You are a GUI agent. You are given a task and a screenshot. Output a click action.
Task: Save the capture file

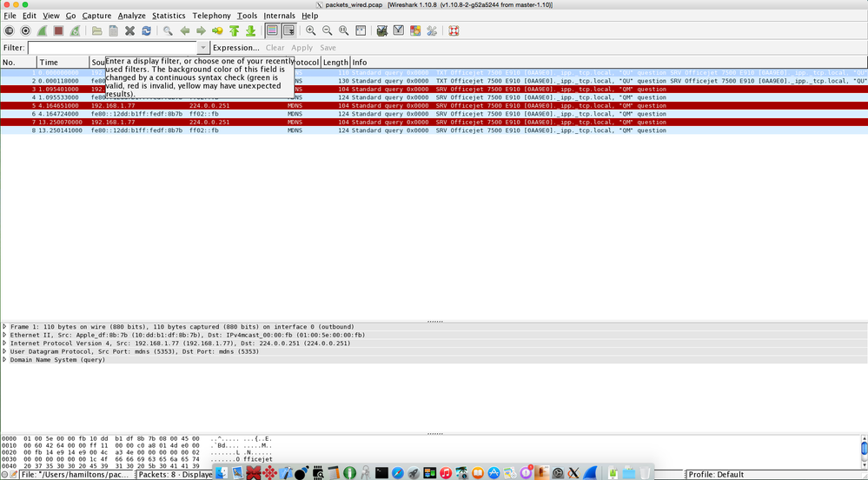(114, 31)
